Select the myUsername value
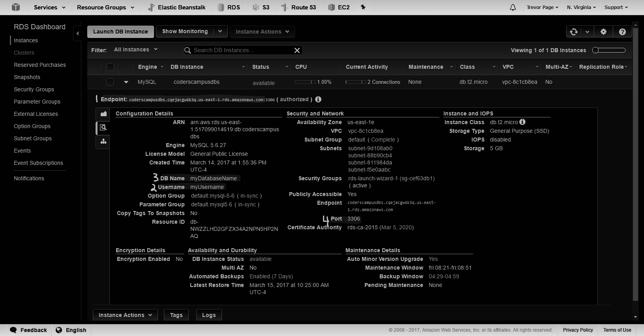 (207, 187)
